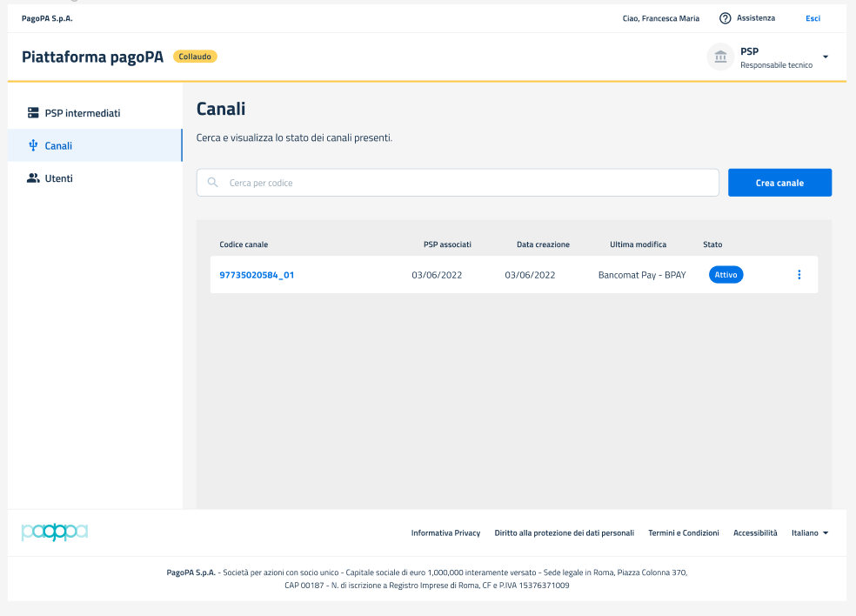The width and height of the screenshot is (856, 616).
Task: Click the pagoPA logo in footer
Action: pos(55,532)
